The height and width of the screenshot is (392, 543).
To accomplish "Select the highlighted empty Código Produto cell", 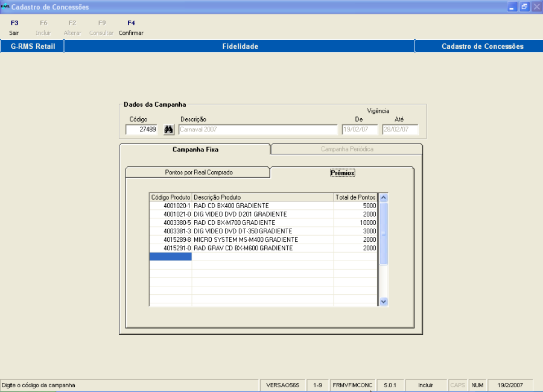I will (170, 256).
